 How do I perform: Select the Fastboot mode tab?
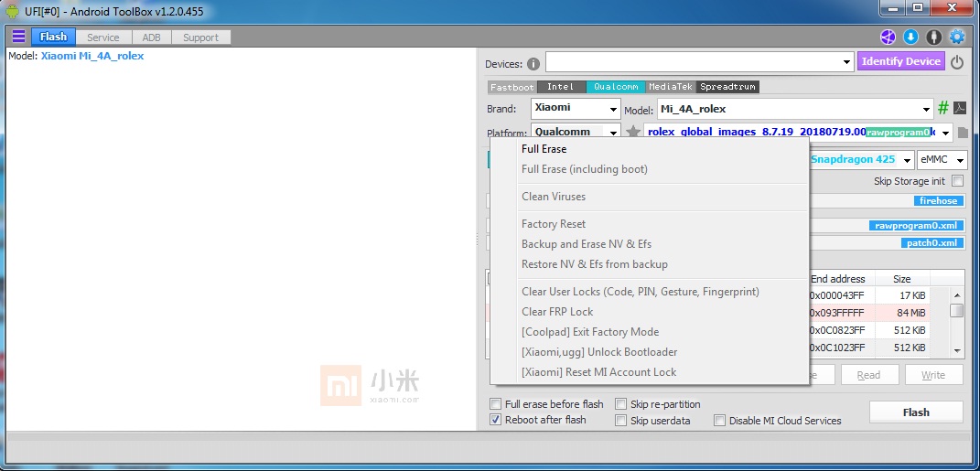[512, 87]
